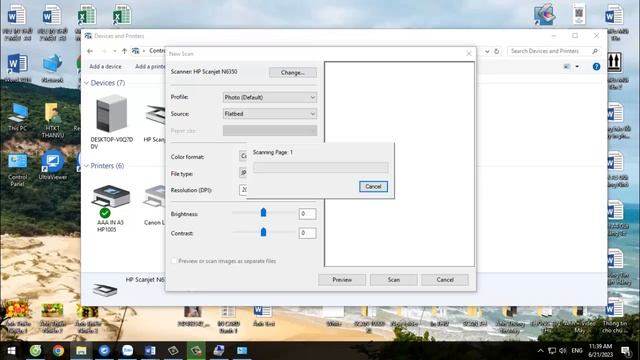This screenshot has height=360, width=640.
Task: Click the Contrast value field
Action: [x=307, y=233]
